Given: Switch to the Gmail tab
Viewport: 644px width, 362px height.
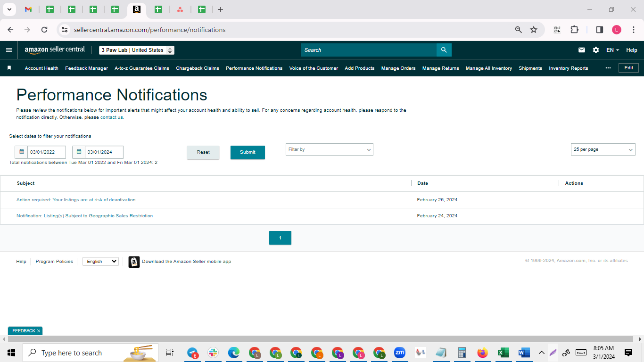Looking at the screenshot, I should pyautogui.click(x=28, y=9).
